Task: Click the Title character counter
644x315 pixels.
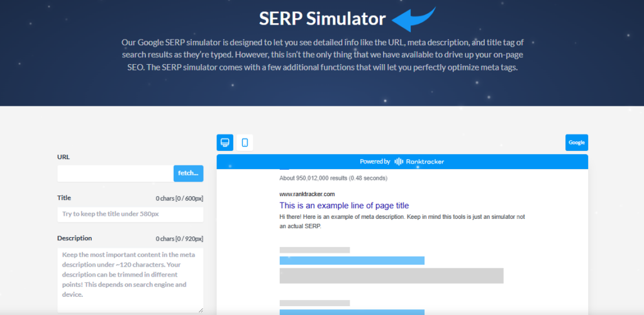Action: (179, 199)
